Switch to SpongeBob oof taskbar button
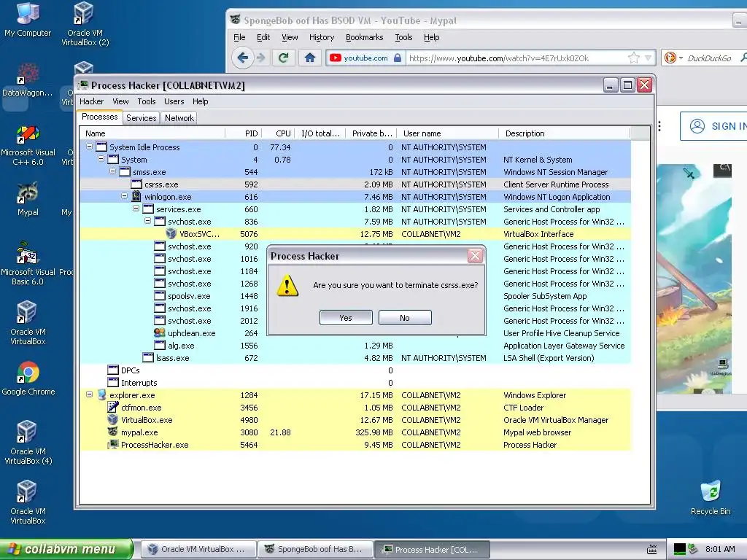Image resolution: width=747 pixels, height=560 pixels. [x=315, y=549]
